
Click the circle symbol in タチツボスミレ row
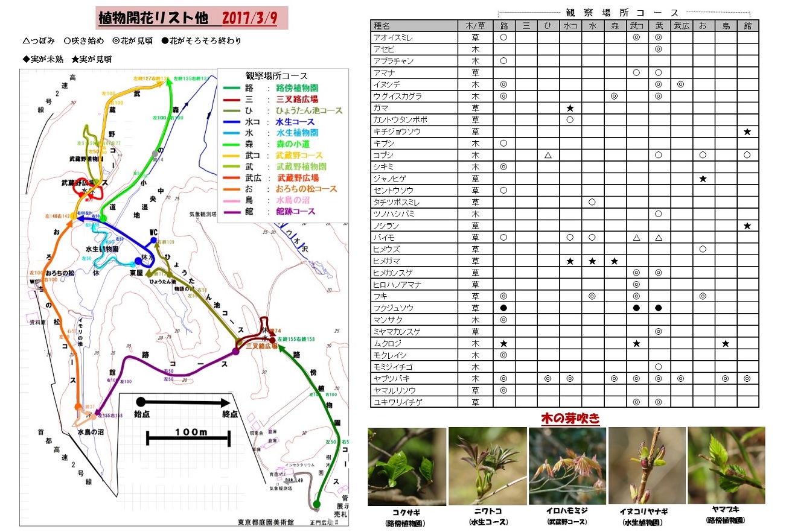coord(592,202)
